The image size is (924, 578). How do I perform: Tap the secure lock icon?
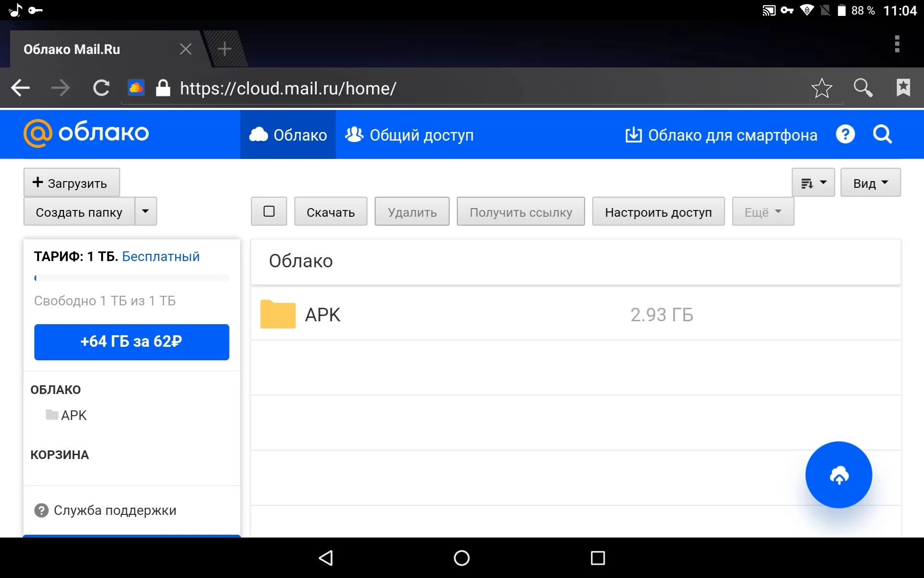[163, 88]
